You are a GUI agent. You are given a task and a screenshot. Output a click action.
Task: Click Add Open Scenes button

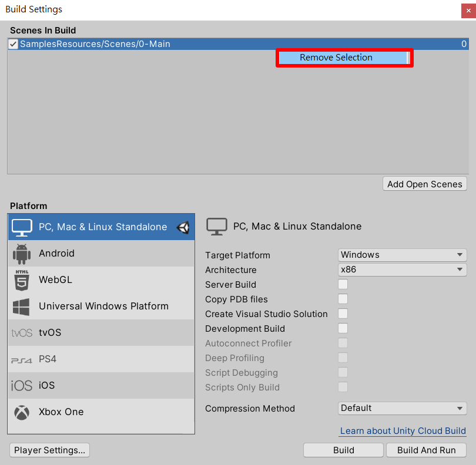[x=425, y=184]
